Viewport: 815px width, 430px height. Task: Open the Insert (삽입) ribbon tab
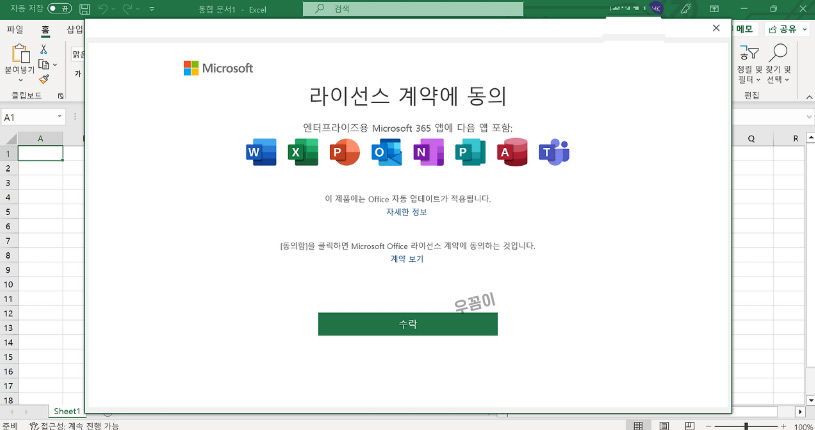point(74,30)
